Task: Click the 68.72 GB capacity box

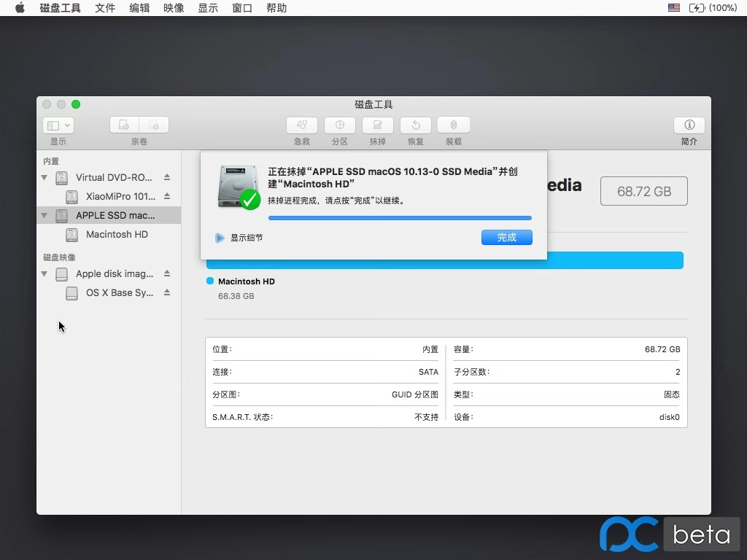Action: (643, 191)
